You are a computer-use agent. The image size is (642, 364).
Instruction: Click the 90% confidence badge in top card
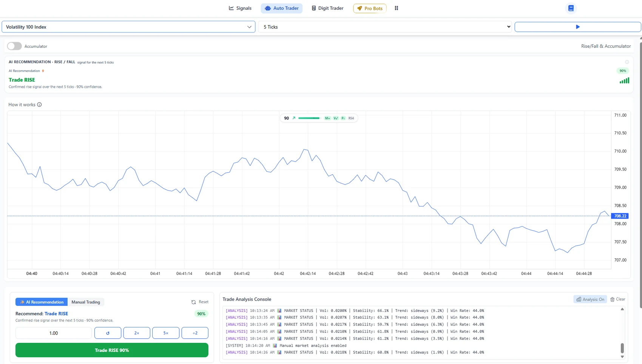623,71
